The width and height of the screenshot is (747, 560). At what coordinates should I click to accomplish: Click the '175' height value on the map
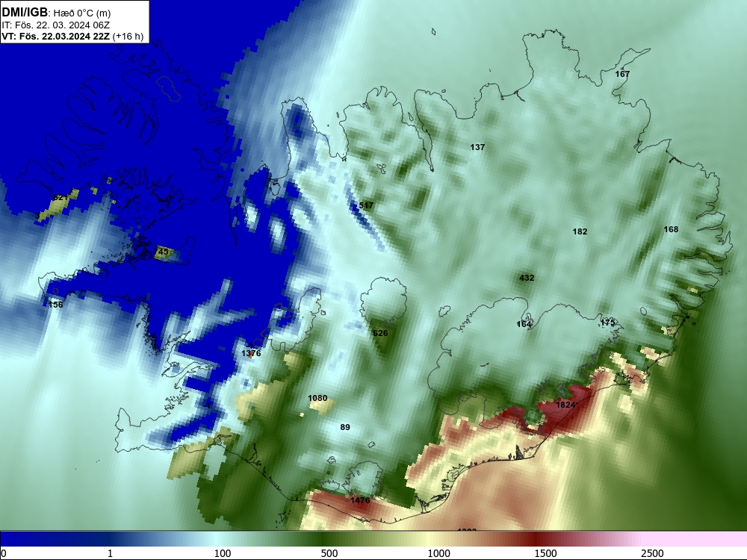coord(607,323)
